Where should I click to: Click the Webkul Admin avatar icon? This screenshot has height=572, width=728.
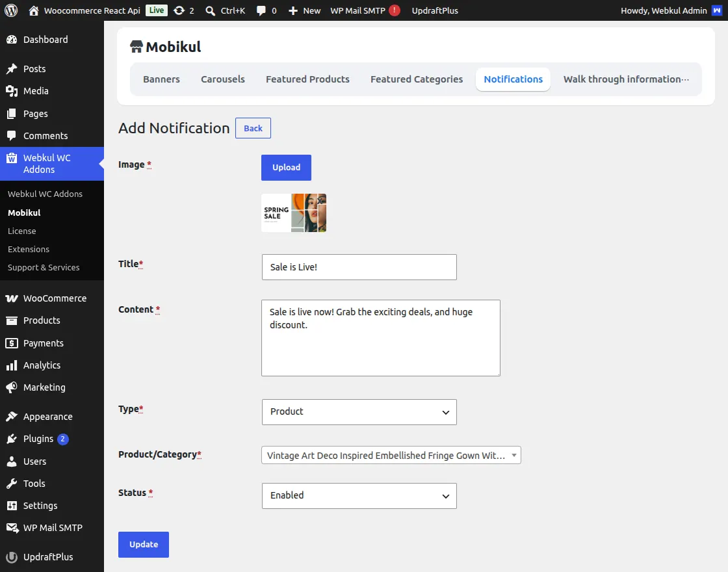pos(717,10)
